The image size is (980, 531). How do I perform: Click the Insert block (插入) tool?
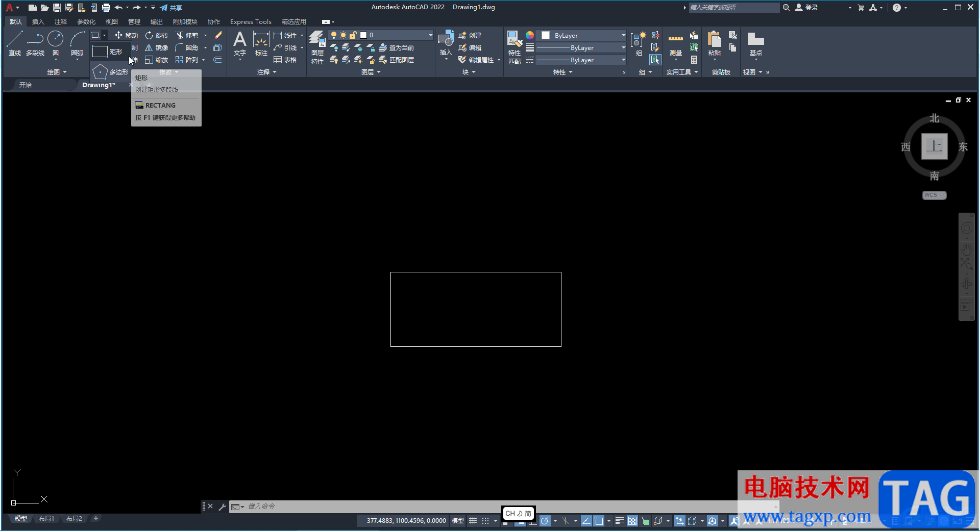[446, 43]
